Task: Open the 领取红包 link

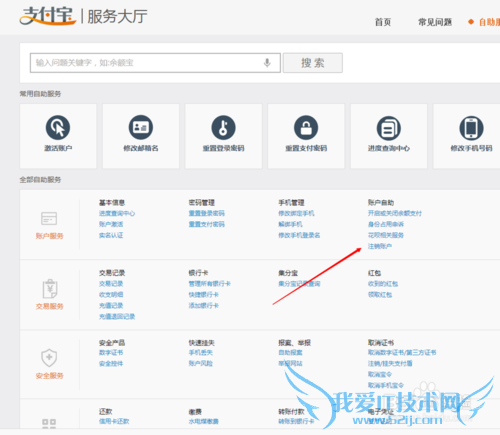Action: (x=380, y=295)
